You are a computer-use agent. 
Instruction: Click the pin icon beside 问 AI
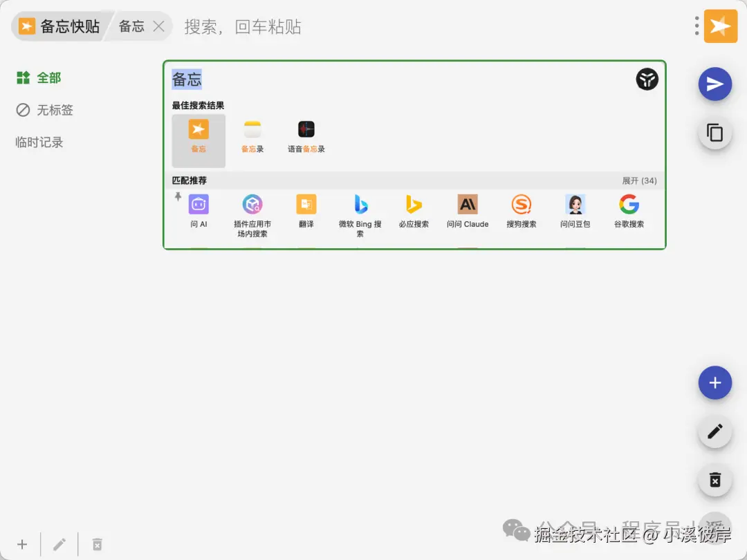(x=178, y=196)
